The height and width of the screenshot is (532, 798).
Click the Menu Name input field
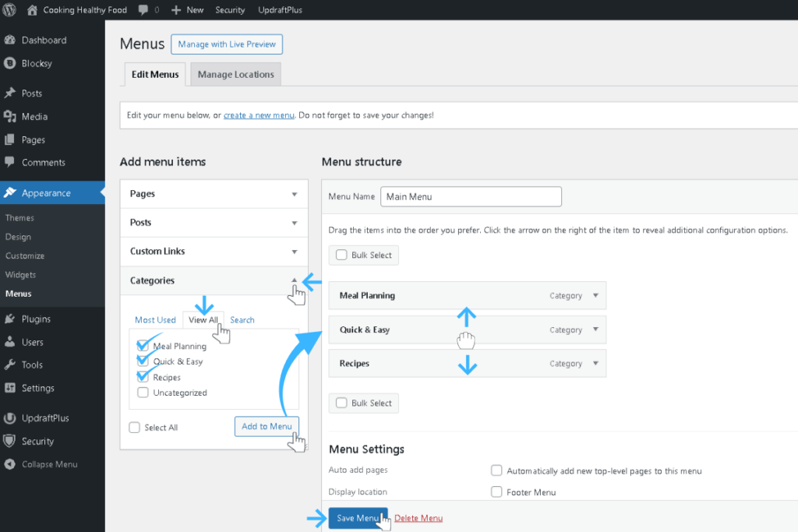[x=471, y=196]
